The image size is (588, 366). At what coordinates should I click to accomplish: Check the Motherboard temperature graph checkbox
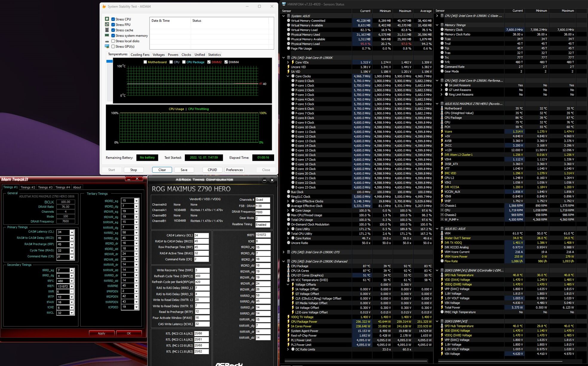pyautogui.click(x=145, y=62)
